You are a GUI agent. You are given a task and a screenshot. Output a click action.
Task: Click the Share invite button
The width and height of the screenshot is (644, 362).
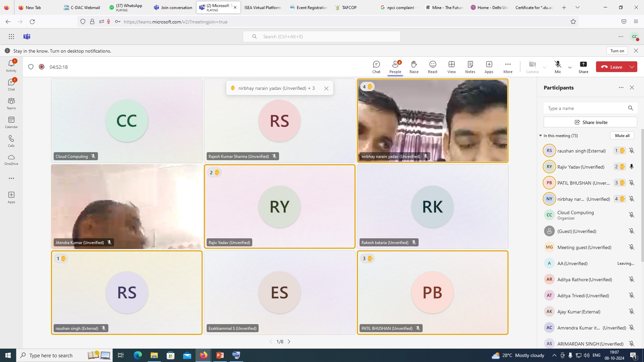590,122
